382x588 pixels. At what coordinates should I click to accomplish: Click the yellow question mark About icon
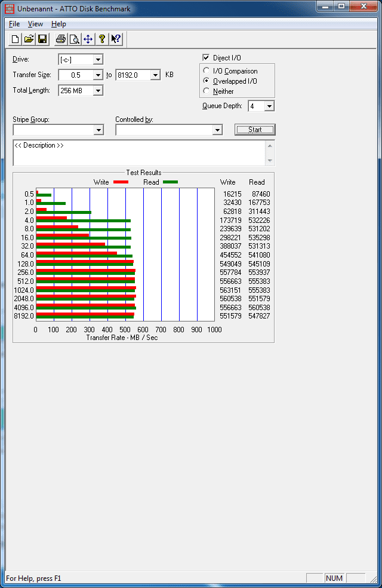click(x=101, y=39)
